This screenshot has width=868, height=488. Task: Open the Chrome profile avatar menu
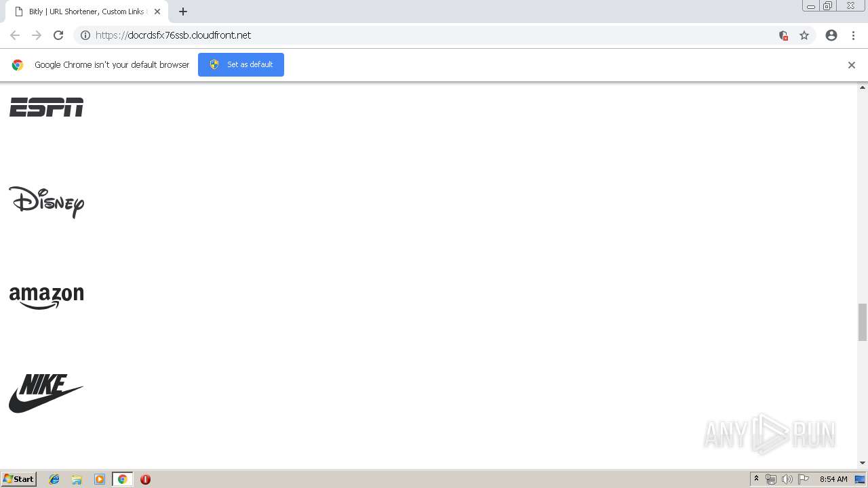pyautogui.click(x=831, y=35)
